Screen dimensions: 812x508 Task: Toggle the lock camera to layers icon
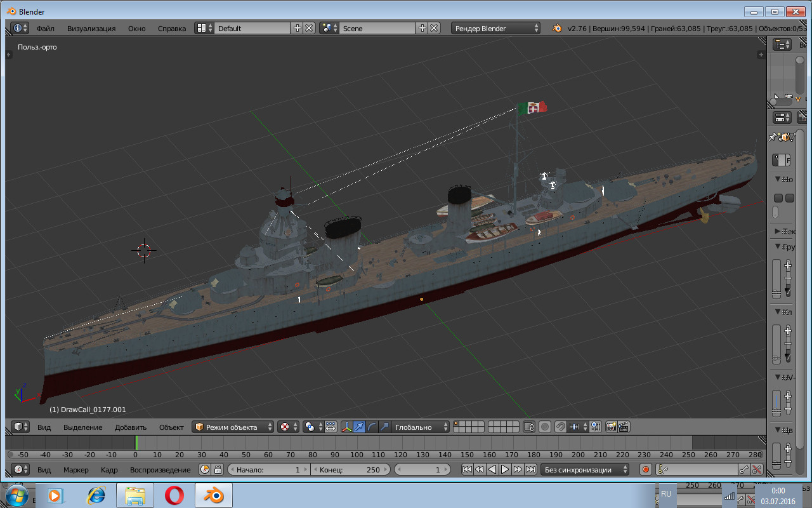(x=529, y=427)
